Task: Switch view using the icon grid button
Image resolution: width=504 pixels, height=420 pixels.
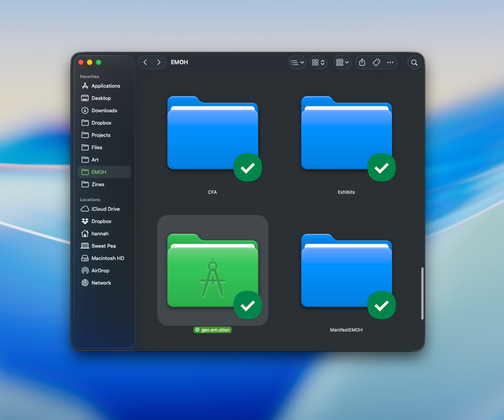Action: click(x=318, y=62)
